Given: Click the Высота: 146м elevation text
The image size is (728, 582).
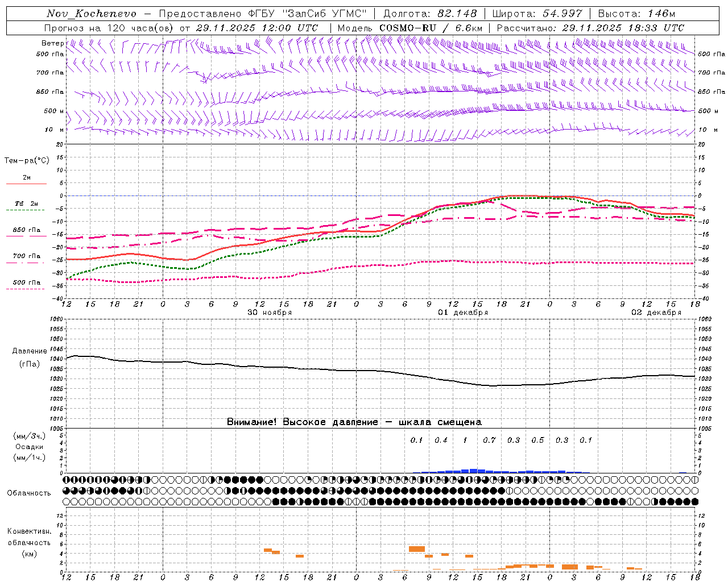Looking at the screenshot, I should pos(636,14).
